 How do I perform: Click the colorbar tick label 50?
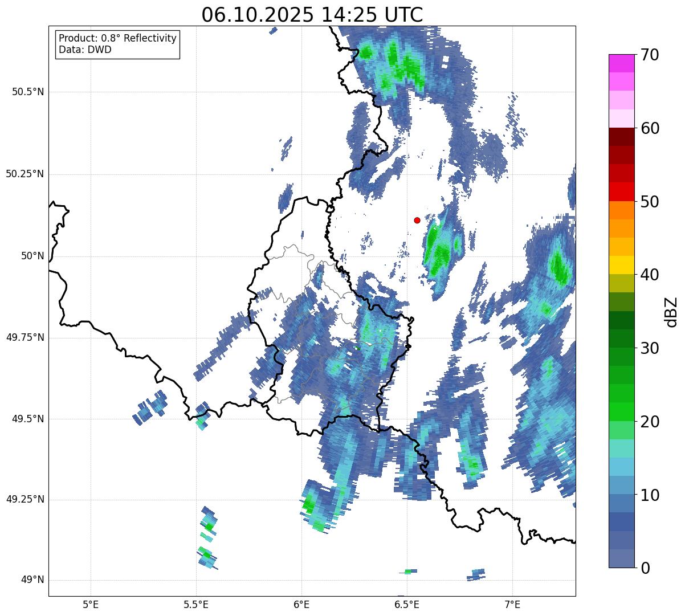650,202
